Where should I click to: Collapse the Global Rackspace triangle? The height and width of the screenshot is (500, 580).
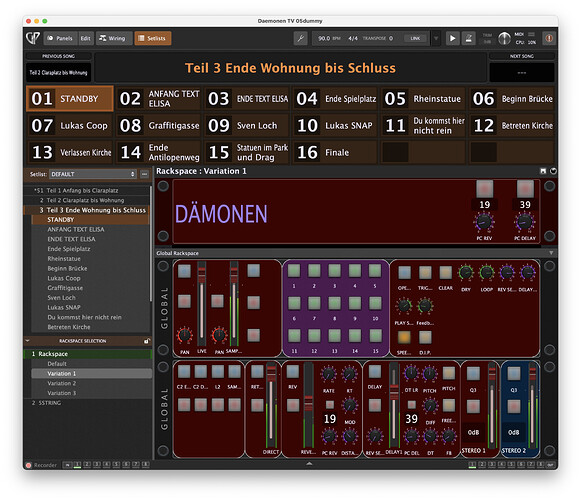(551, 253)
